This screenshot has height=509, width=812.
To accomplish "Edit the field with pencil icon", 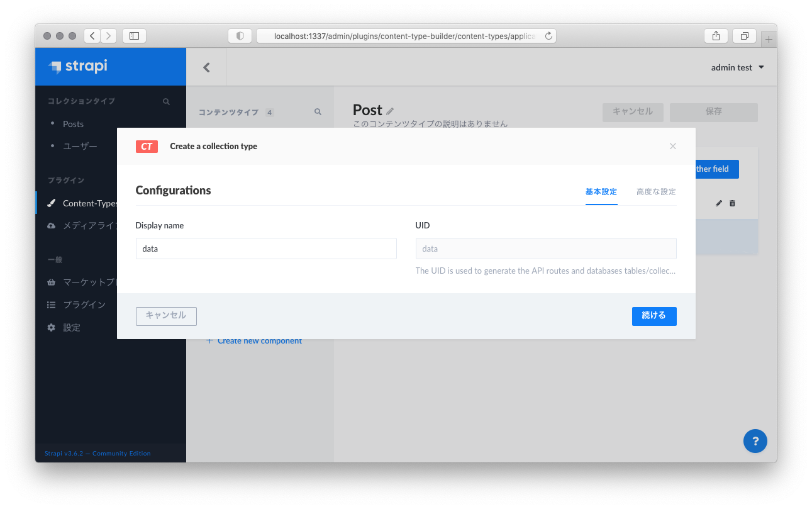I will [x=719, y=203].
